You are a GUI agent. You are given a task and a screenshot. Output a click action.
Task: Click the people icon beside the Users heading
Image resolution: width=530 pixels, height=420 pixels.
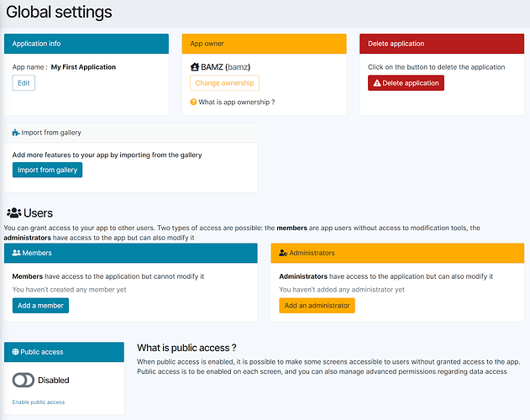click(x=13, y=213)
